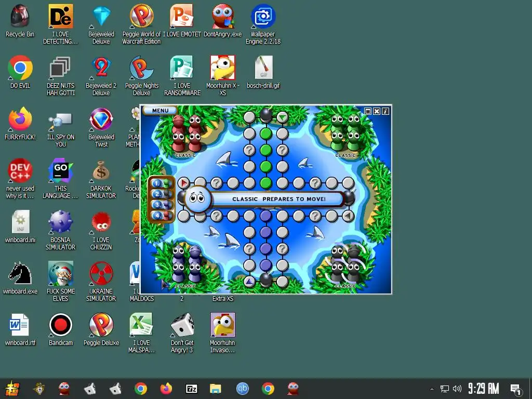532x399 pixels.
Task: Select player rank 1 in the ranking panel
Action: click(x=162, y=183)
